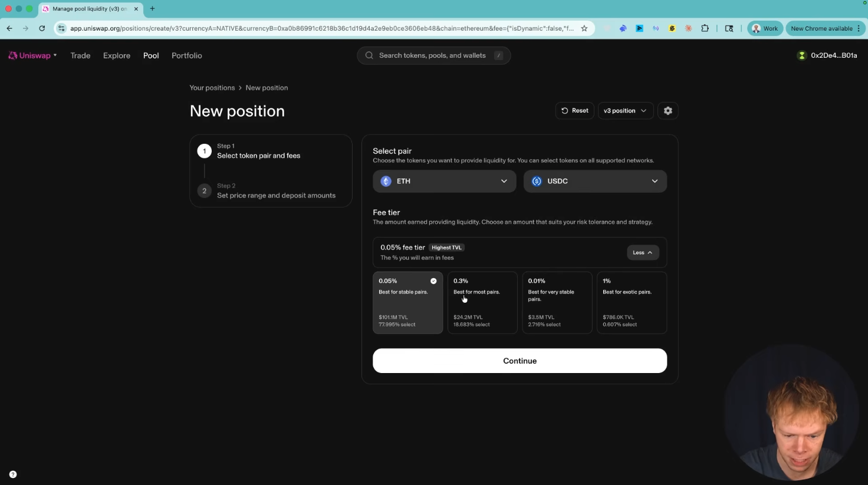Open the settings gear icon
The image size is (868, 485).
coord(668,111)
